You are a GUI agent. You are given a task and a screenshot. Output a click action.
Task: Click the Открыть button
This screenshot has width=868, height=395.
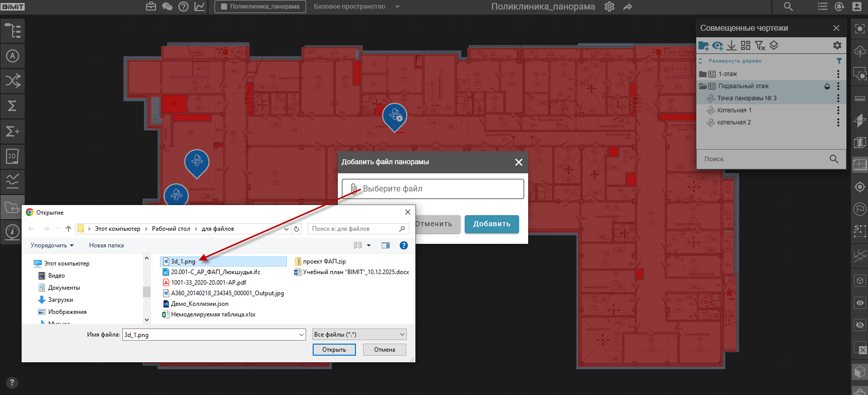coord(334,350)
